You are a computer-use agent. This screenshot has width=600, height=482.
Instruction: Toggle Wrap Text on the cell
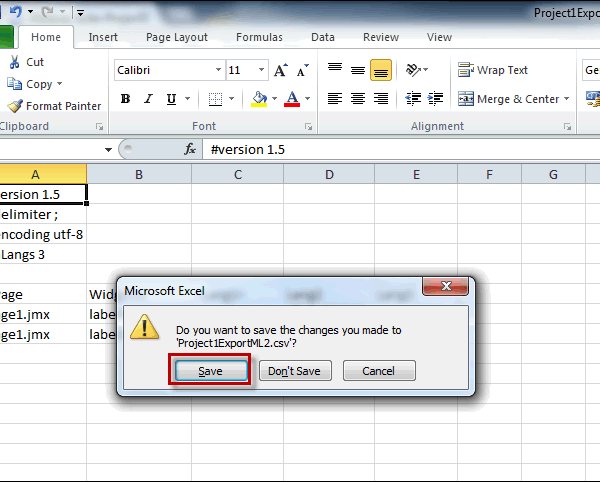tap(493, 70)
